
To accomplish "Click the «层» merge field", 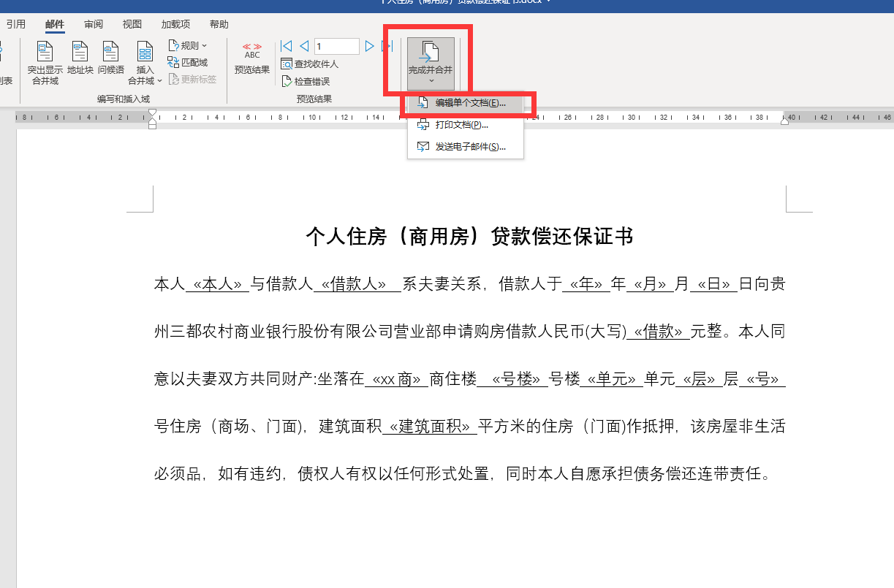I will pyautogui.click(x=699, y=380).
